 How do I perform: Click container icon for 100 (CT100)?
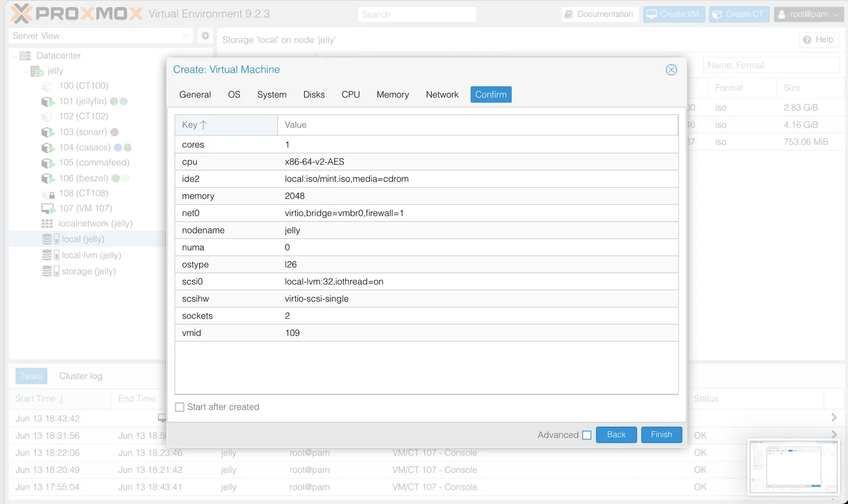(47, 86)
